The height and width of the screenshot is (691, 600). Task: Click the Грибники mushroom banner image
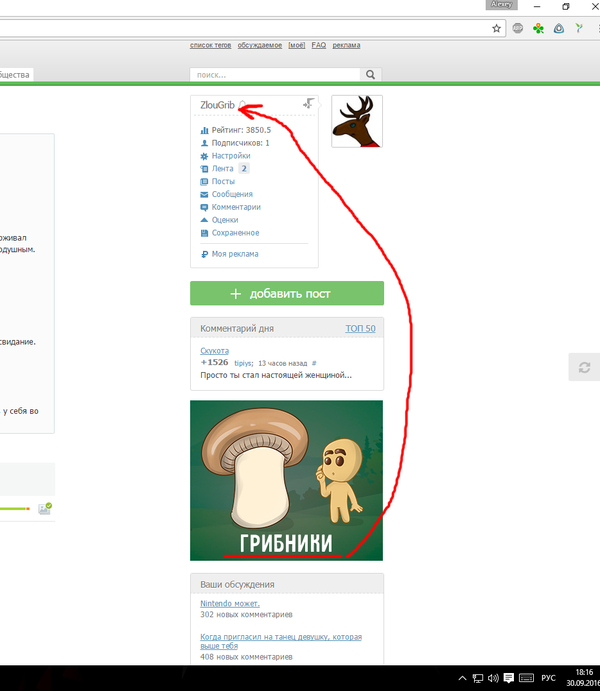(287, 480)
